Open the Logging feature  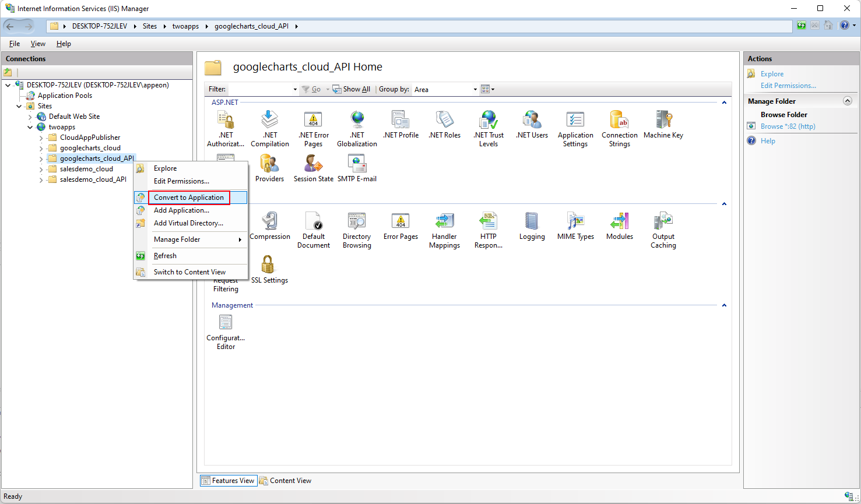coord(532,227)
